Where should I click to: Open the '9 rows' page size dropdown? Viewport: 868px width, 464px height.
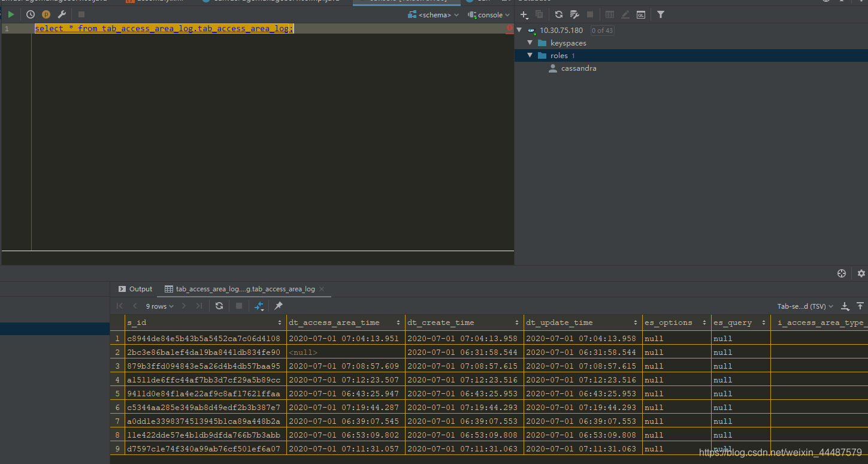(x=159, y=306)
